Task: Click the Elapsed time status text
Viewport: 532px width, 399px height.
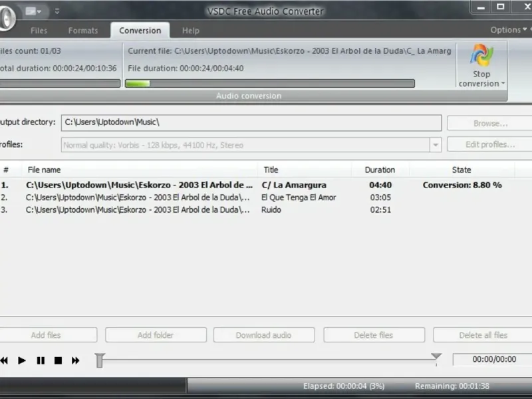Action: pyautogui.click(x=344, y=386)
